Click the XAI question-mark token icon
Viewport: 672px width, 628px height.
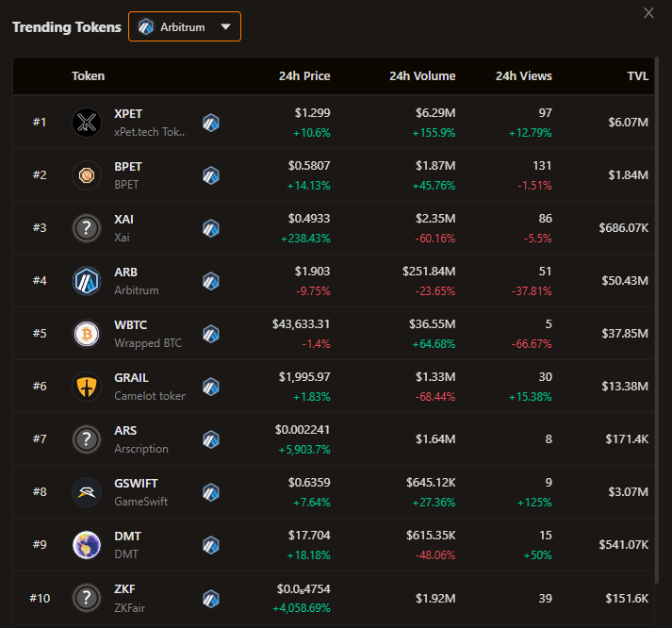[87, 228]
